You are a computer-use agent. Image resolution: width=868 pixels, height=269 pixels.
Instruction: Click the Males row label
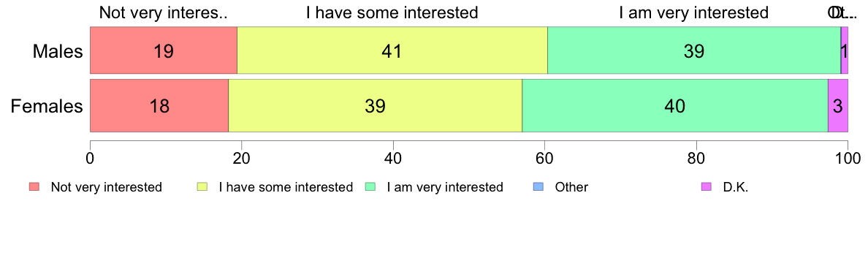coord(58,51)
